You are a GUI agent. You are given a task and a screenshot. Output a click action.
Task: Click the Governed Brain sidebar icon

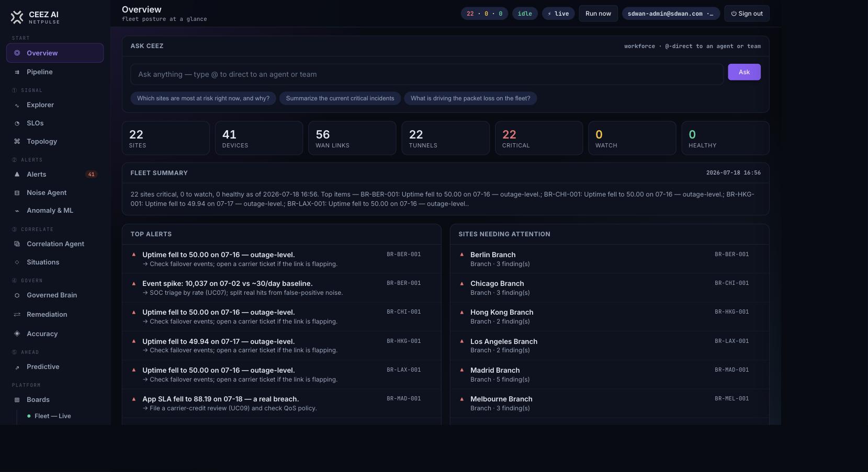click(x=17, y=295)
